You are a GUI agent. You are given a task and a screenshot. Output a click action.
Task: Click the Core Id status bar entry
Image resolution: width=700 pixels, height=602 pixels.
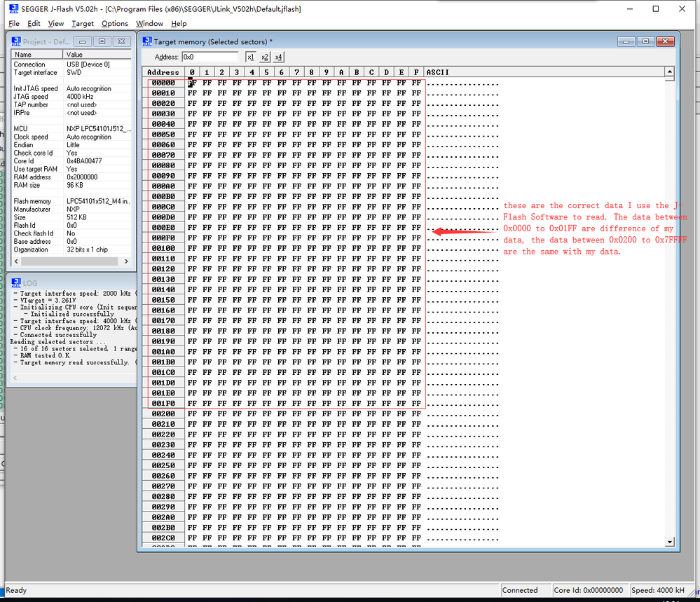(590, 590)
